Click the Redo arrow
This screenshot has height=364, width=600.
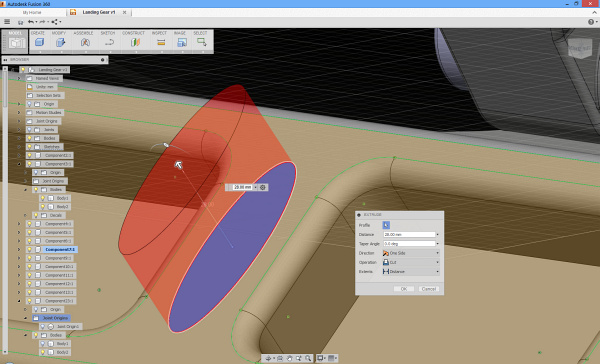42,22
